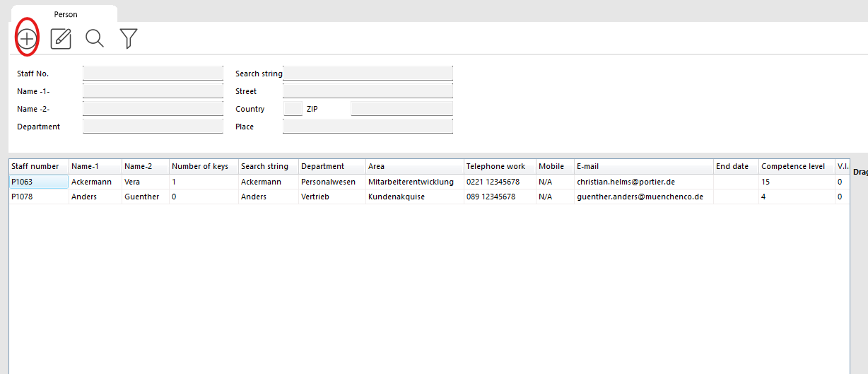868x374 pixels.
Task: Focus the ZIP input field
Action: (x=401, y=109)
